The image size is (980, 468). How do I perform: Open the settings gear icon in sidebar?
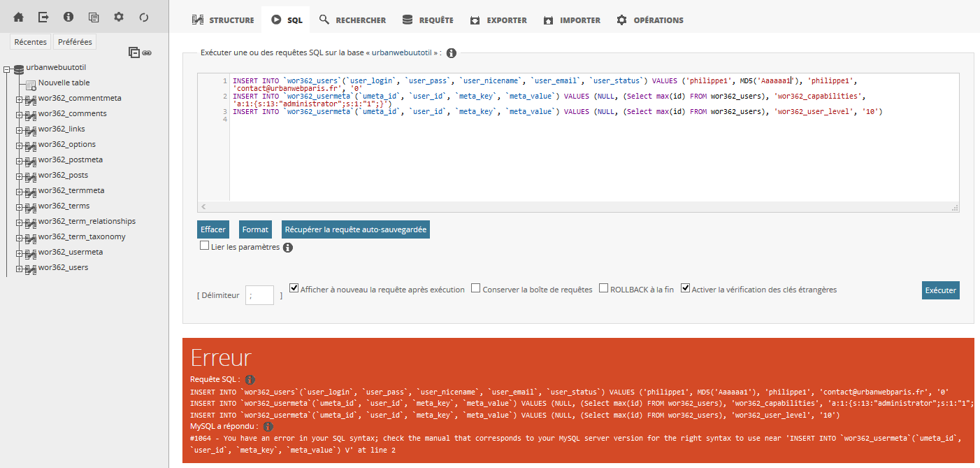(119, 17)
